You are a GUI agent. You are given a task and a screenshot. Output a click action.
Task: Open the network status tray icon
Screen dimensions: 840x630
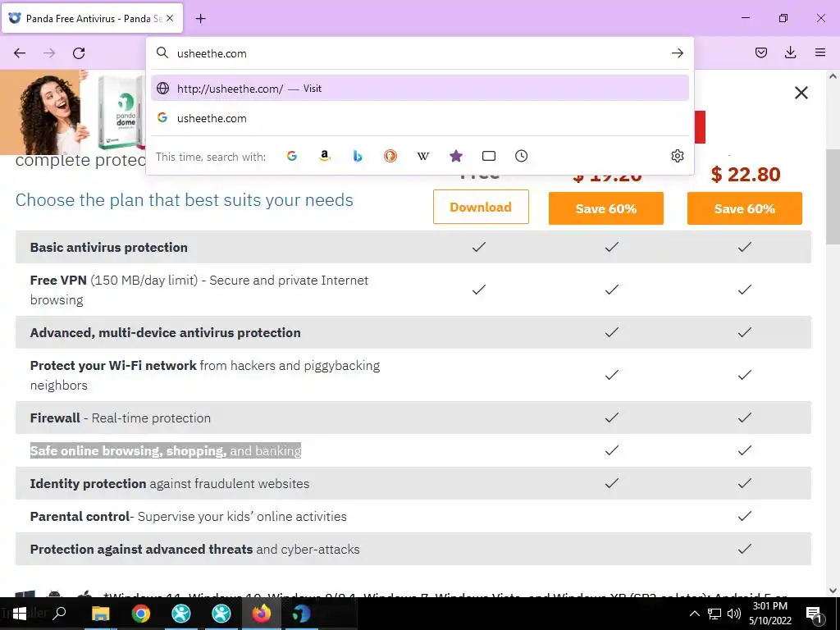(x=714, y=614)
